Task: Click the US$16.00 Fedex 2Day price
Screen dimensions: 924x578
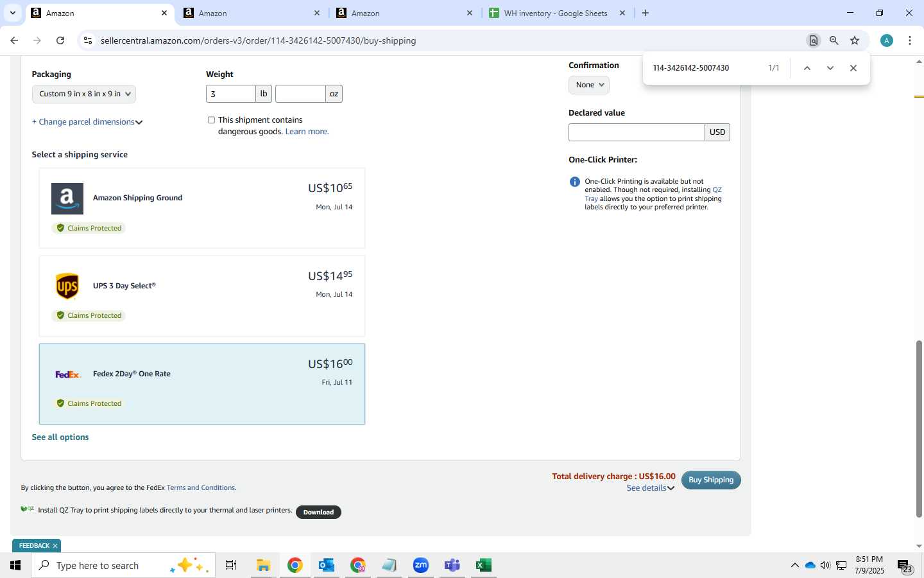Action: pyautogui.click(x=330, y=363)
